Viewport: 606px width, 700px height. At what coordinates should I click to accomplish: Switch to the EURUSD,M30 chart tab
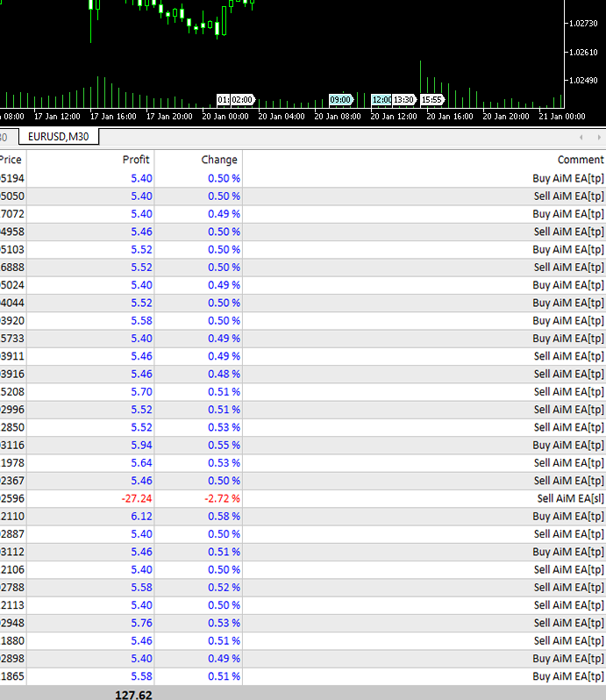pos(59,137)
